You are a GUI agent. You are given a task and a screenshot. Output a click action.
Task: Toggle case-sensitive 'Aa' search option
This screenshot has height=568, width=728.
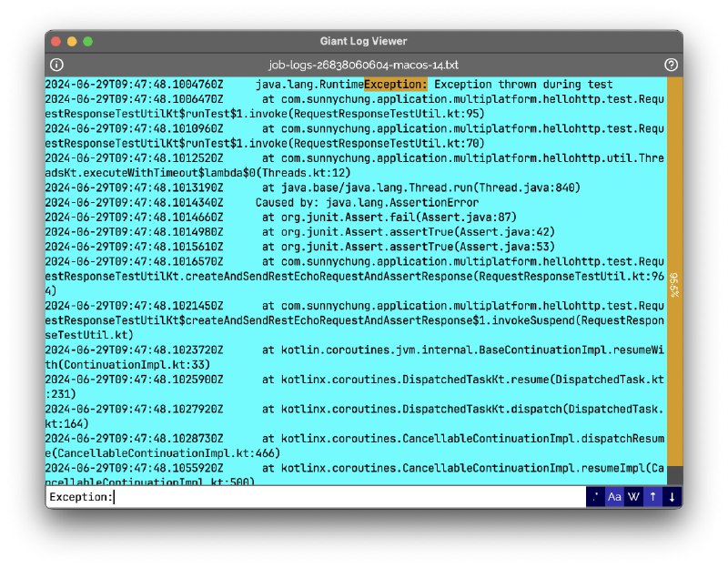[614, 497]
